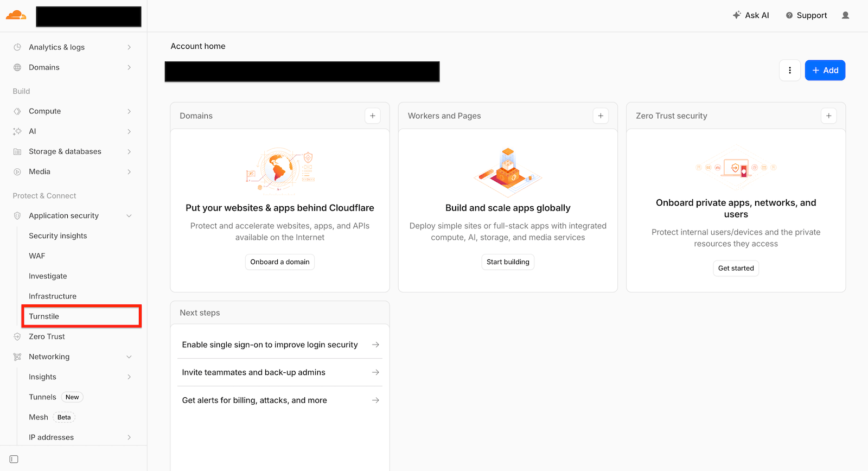This screenshot has height=471, width=868.
Task: Click plus icon on Zero Trust security card
Action: pyautogui.click(x=828, y=116)
